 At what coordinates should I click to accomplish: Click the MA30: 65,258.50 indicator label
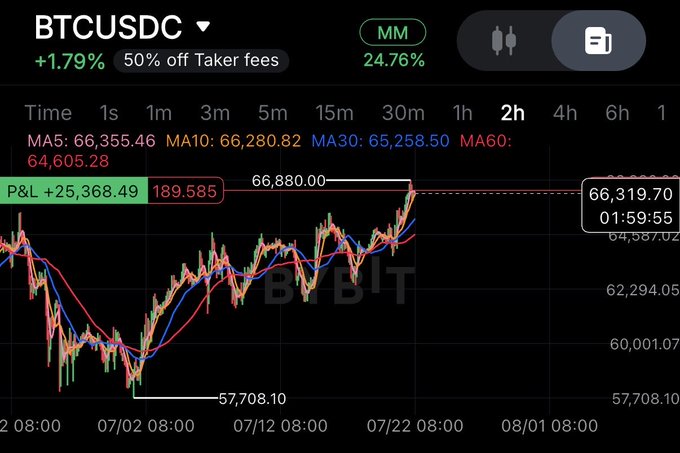(x=380, y=141)
